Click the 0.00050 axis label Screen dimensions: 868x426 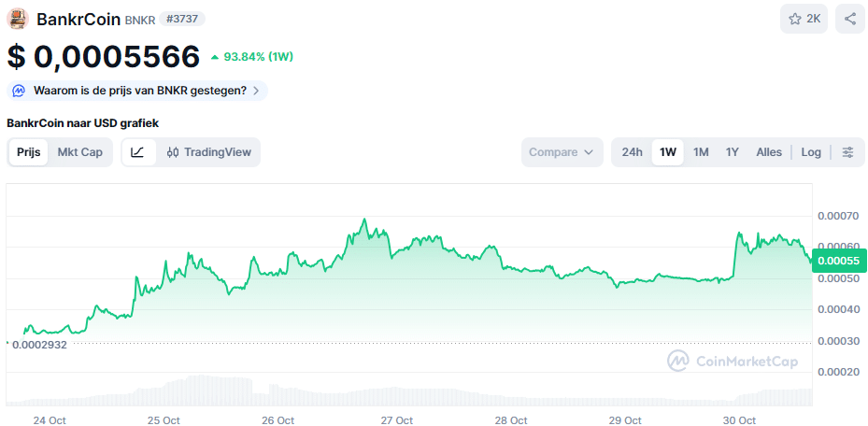(839, 277)
